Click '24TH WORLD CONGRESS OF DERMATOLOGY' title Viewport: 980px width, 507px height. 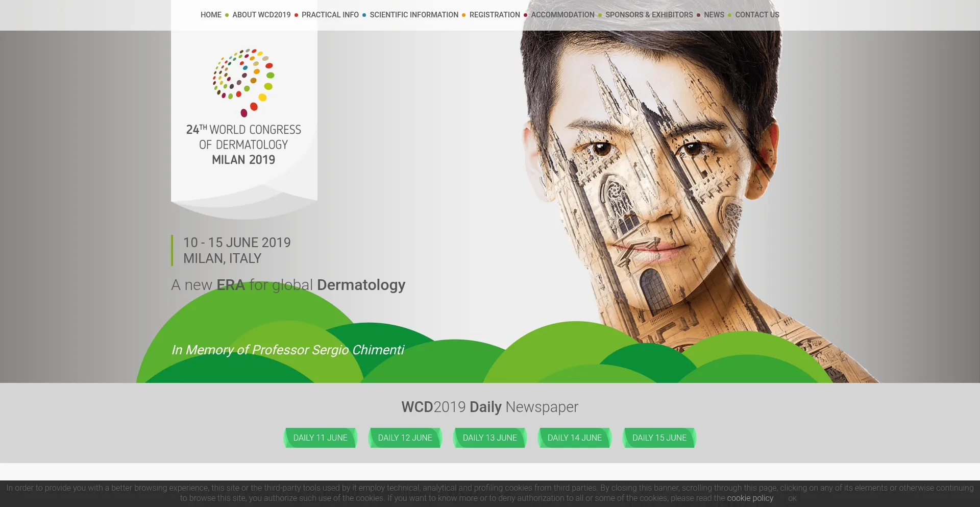point(243,137)
